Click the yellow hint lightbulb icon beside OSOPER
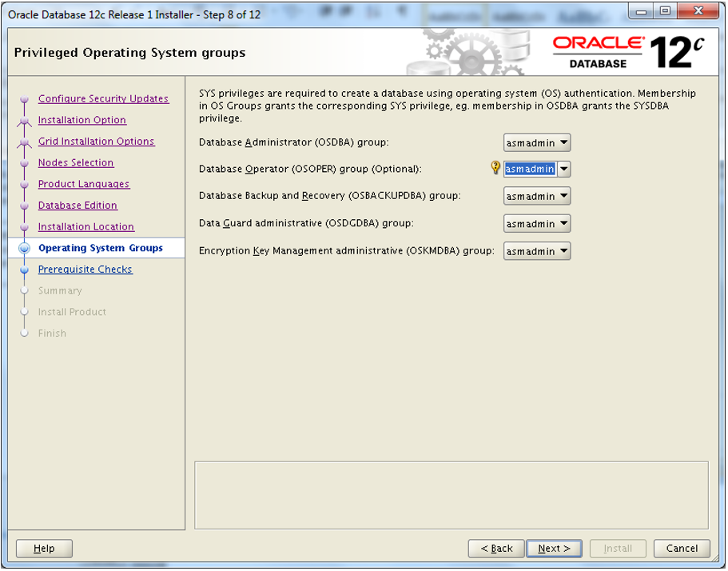The width and height of the screenshot is (728, 571). point(495,167)
